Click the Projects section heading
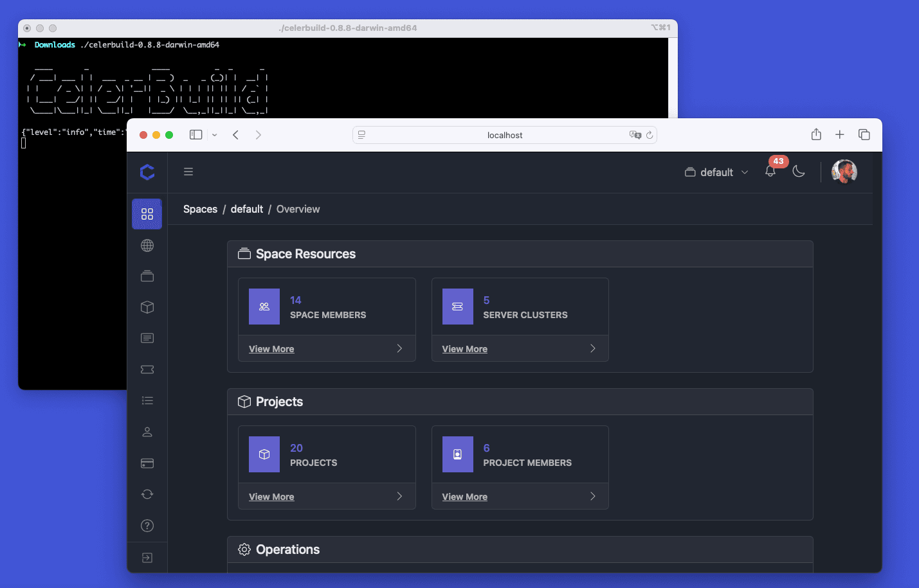The image size is (919, 588). tap(279, 402)
